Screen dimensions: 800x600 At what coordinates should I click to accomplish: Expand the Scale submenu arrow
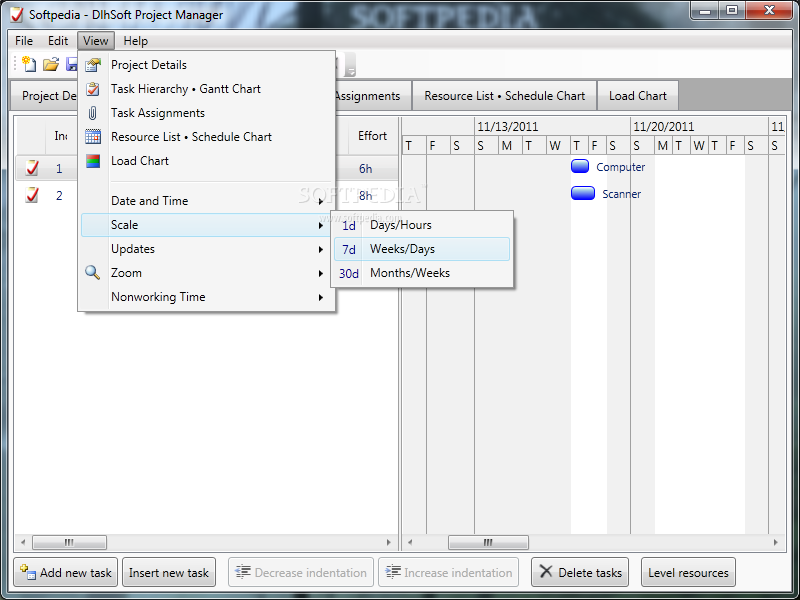click(320, 225)
